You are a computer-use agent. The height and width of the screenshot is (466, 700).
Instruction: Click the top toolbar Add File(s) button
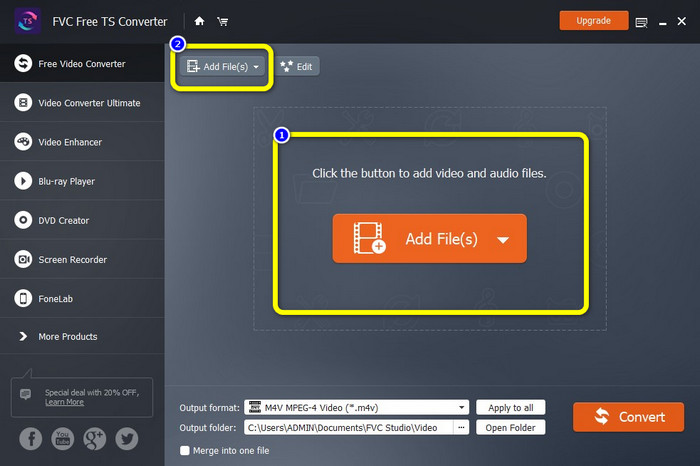(222, 67)
